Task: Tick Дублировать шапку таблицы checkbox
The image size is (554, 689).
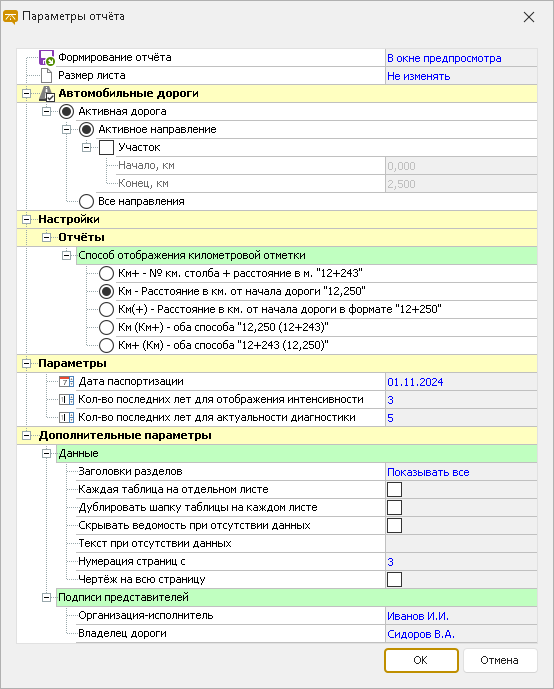Action: (x=394, y=508)
